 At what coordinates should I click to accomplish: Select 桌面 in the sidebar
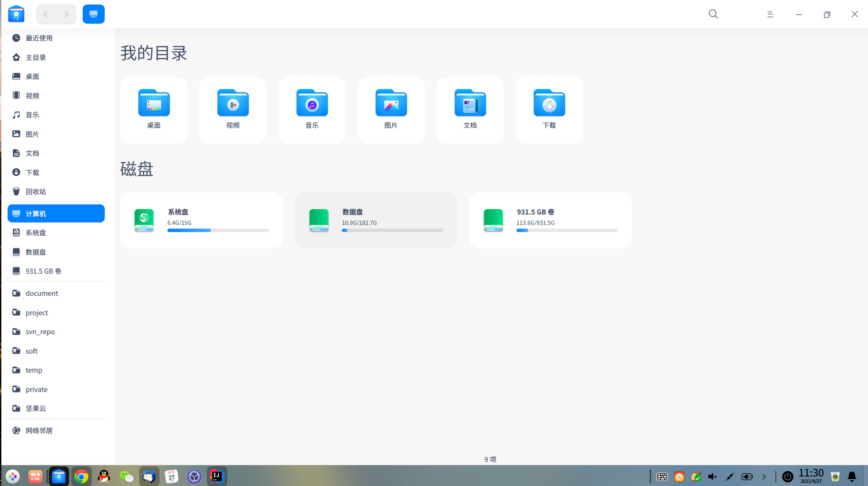click(56, 76)
